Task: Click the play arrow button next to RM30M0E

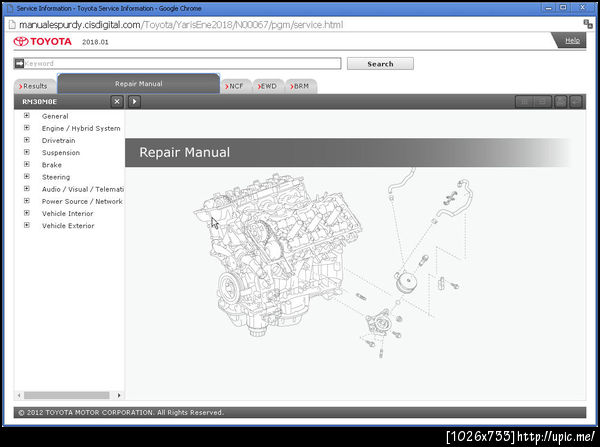Action: point(134,101)
